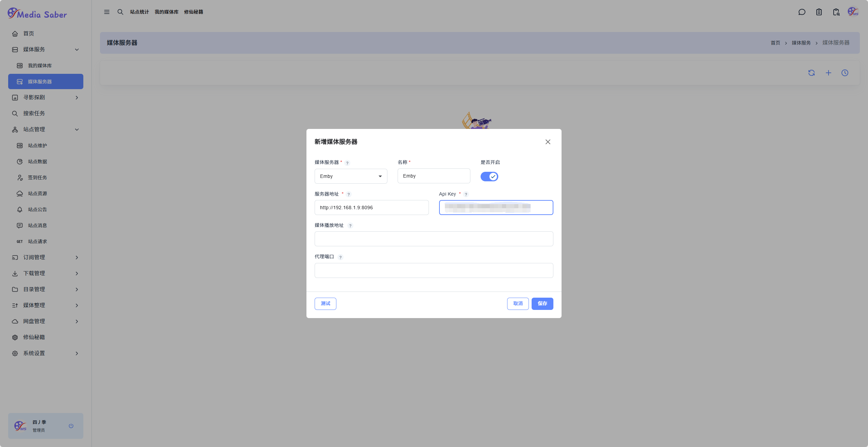
Task: Click the 媒体播放地址 input field
Action: 434,239
